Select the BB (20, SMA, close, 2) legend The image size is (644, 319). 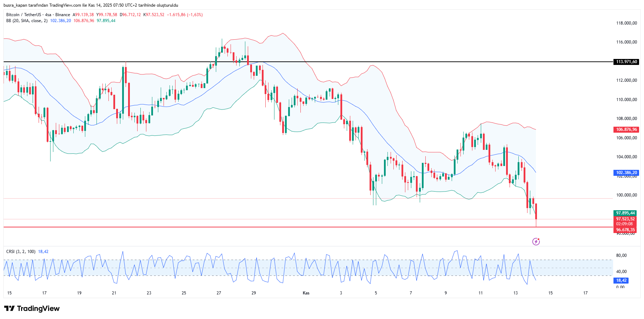point(27,21)
